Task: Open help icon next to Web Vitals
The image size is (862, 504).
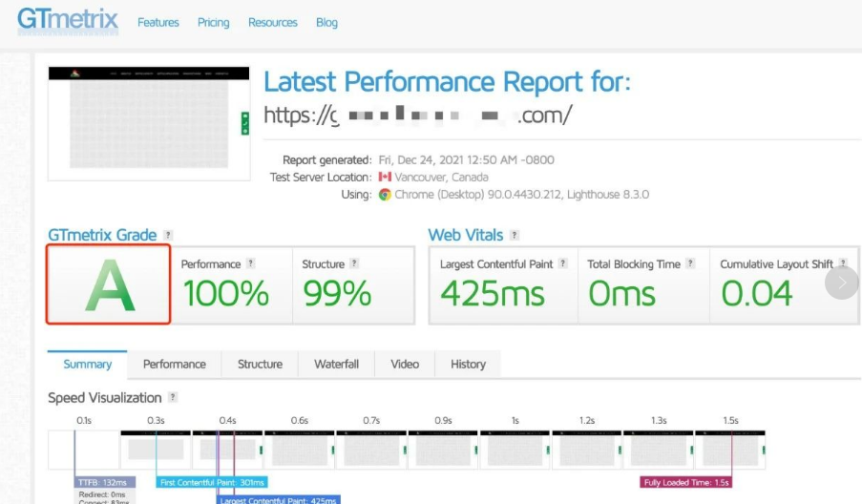Action: pos(515,235)
